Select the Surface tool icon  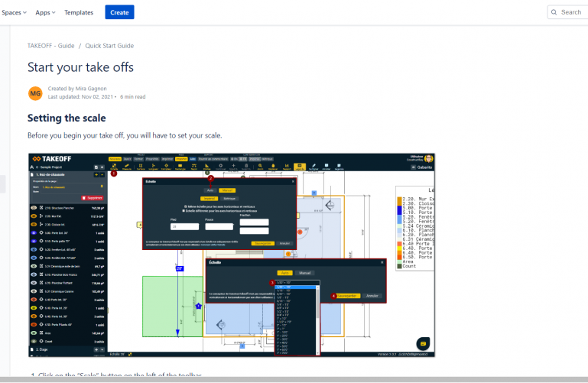pos(141,167)
